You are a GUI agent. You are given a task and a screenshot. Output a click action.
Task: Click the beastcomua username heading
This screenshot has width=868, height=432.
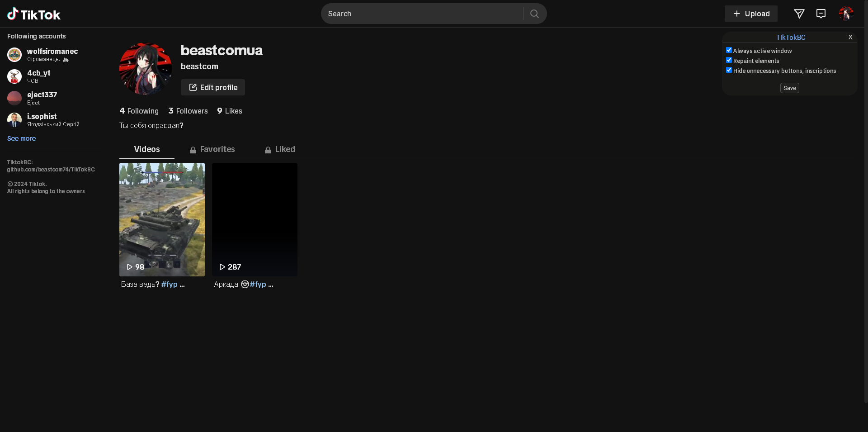point(222,50)
